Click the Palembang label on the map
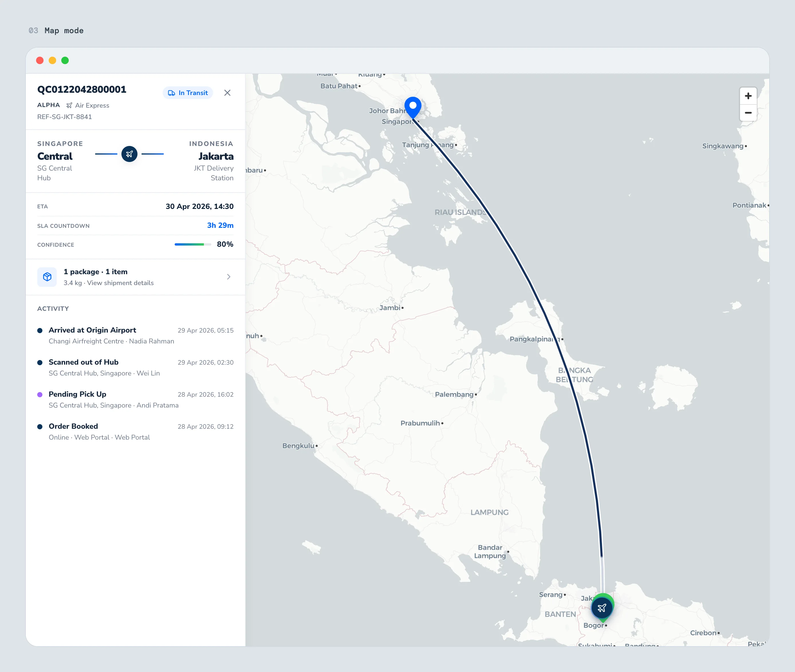 click(x=454, y=395)
